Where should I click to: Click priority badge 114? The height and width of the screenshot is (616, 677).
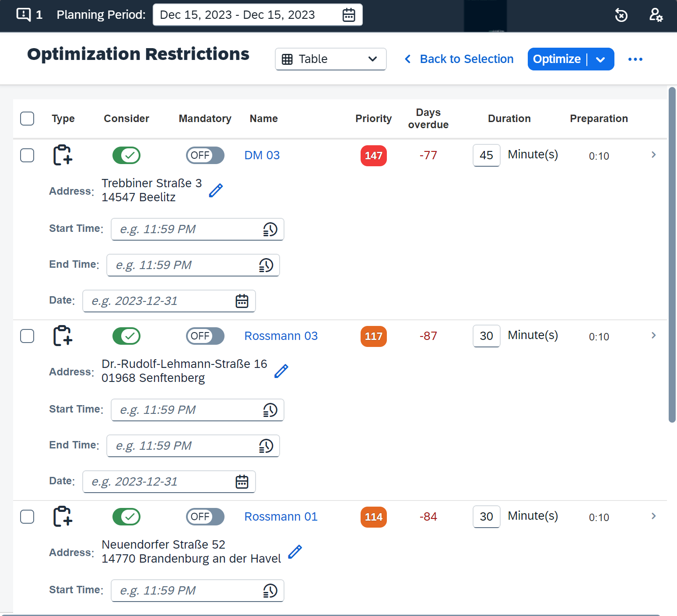pos(374,517)
